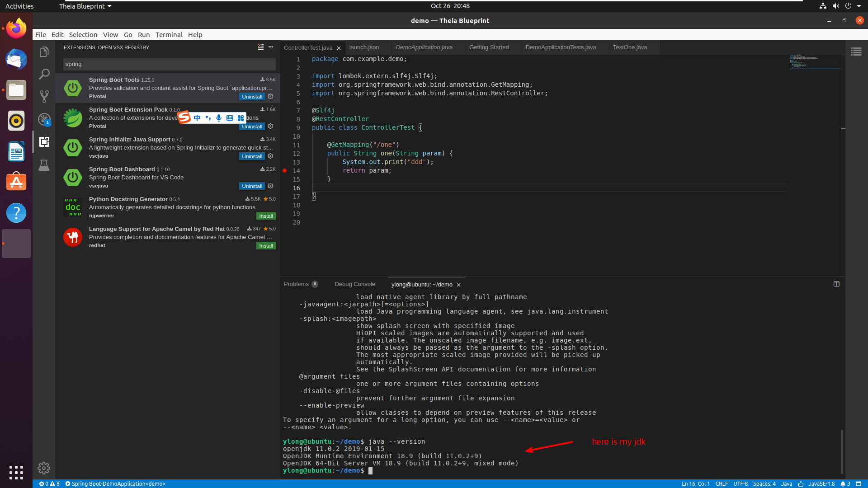Toggle the outline panel on right sidebar
Image resolution: width=868 pixels, height=488 pixels.
pos(856,52)
